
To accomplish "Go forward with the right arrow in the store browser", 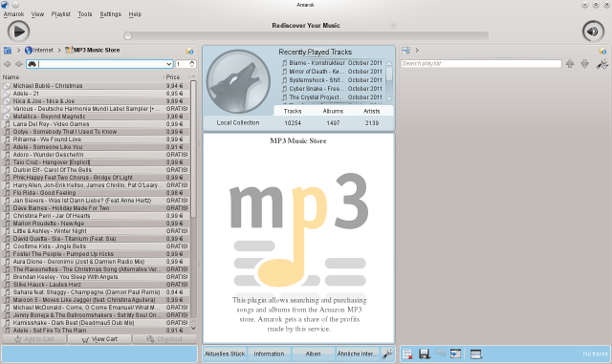I will [x=18, y=64].
